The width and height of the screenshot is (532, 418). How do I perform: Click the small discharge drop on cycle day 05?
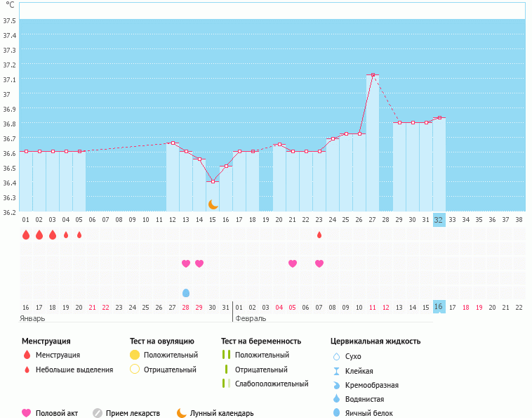pos(79,235)
